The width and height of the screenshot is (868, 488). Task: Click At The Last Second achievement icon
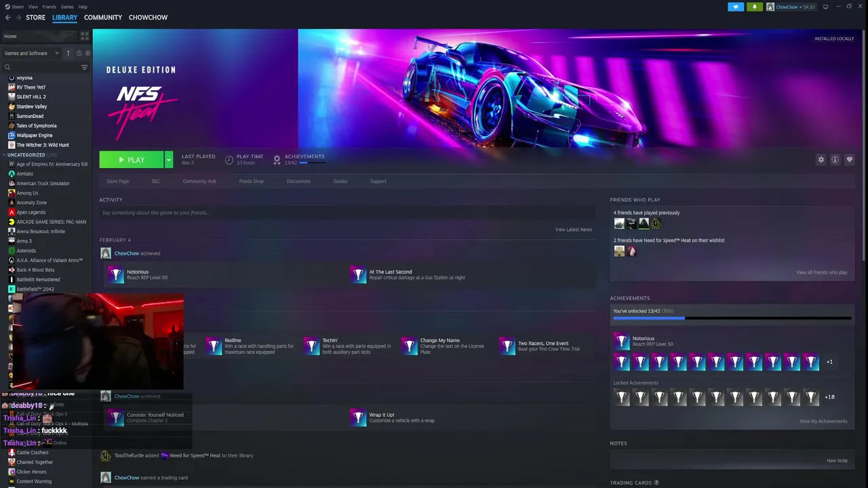tap(358, 274)
